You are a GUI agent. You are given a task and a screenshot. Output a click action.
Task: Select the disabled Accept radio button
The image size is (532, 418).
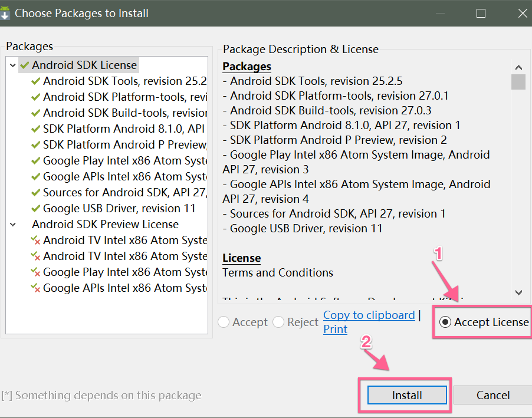coord(224,322)
